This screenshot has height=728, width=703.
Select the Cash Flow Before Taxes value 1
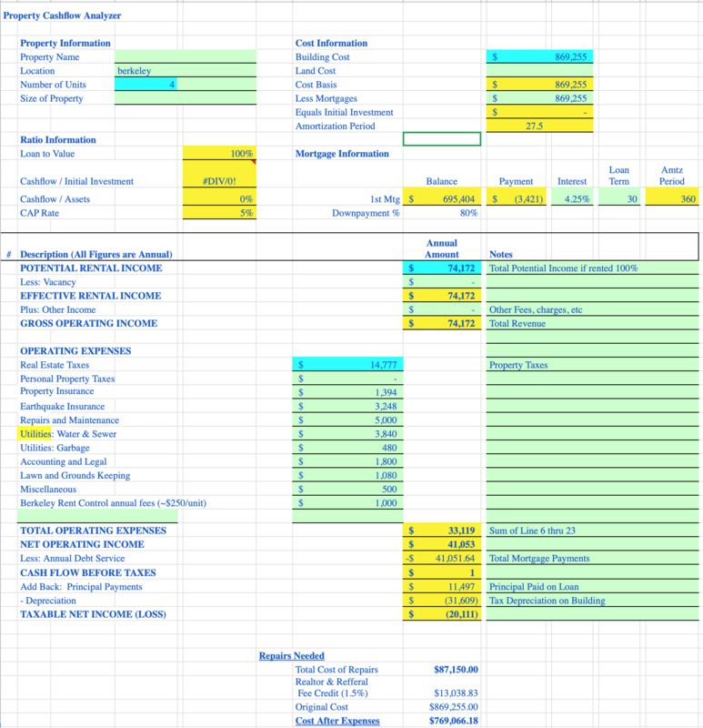[x=442, y=572]
